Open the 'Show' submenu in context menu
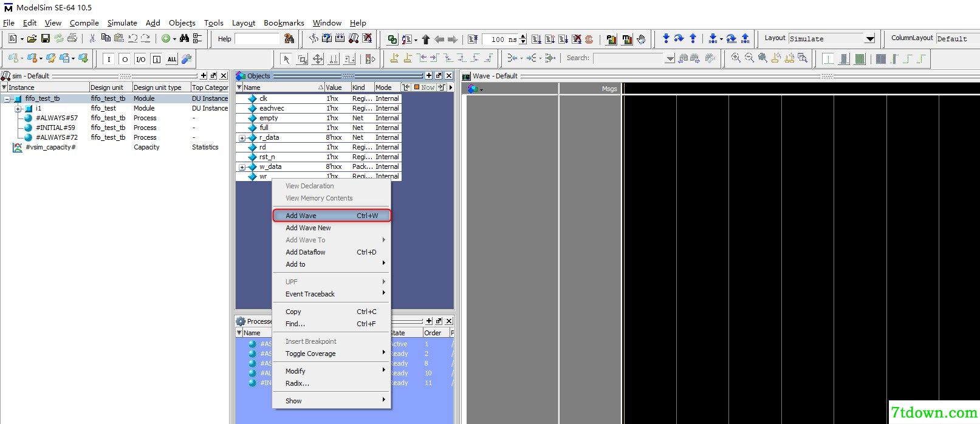This screenshot has height=424, width=980. pyautogui.click(x=332, y=401)
